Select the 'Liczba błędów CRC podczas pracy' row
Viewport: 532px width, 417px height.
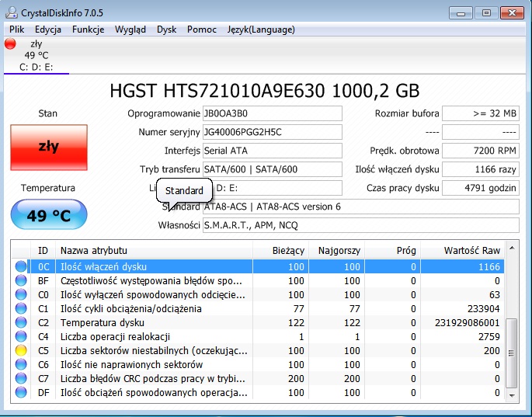pos(258,378)
